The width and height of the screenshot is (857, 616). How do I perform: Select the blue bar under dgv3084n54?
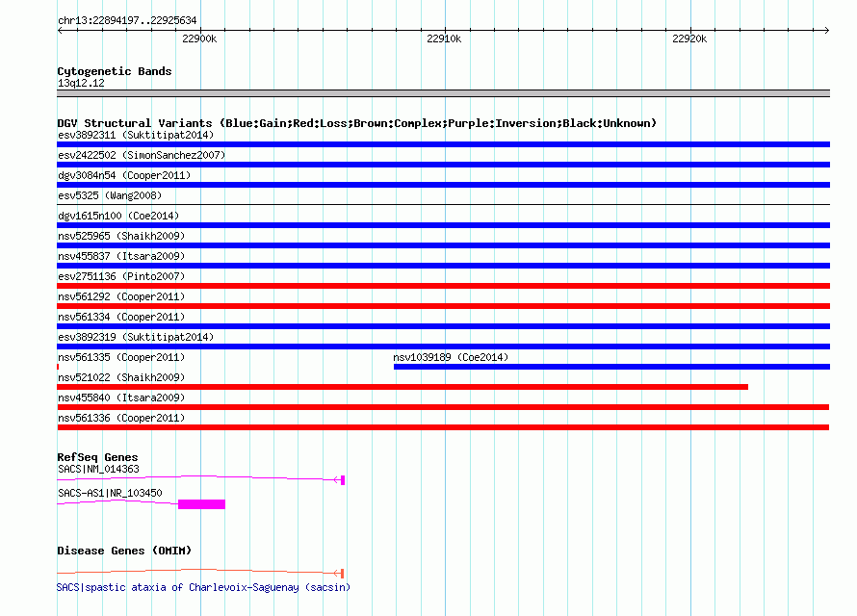coord(443,185)
